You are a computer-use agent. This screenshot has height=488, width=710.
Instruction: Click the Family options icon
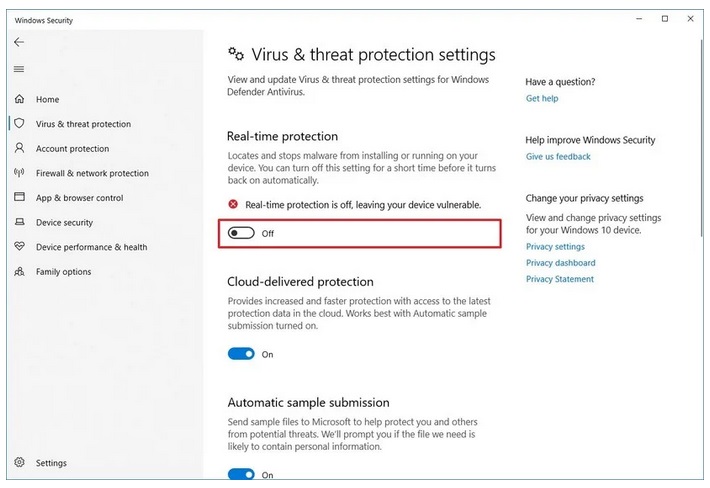click(19, 271)
